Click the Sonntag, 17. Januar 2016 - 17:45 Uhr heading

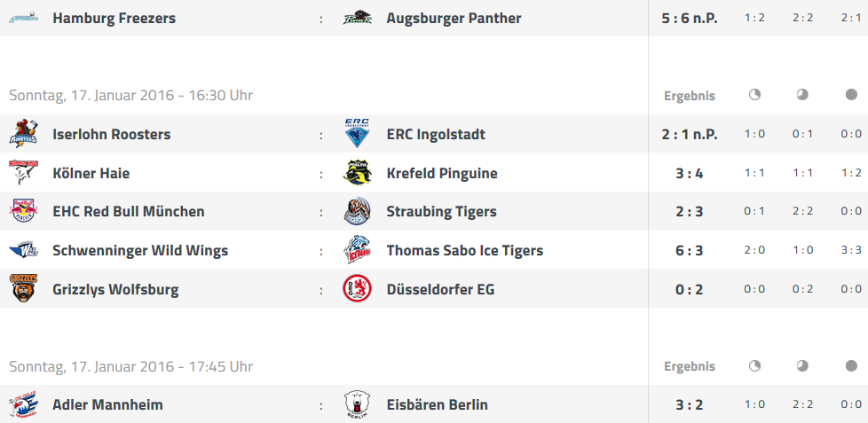click(x=130, y=366)
